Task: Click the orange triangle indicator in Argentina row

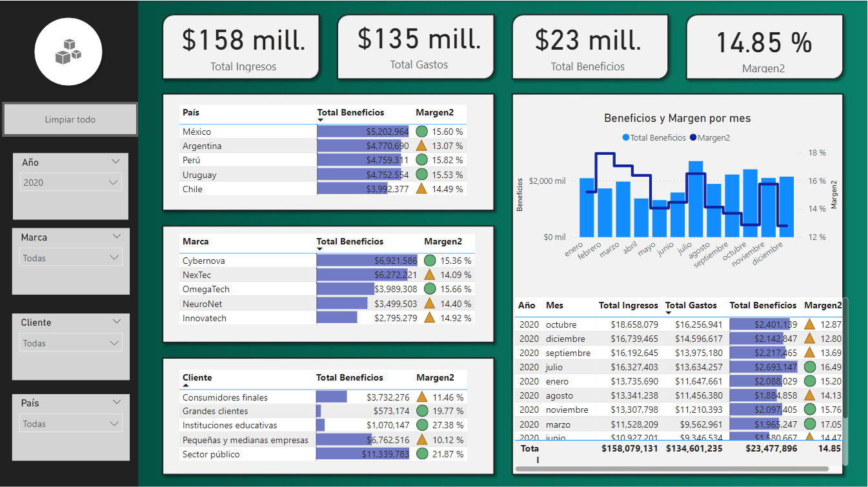Action: click(x=422, y=146)
